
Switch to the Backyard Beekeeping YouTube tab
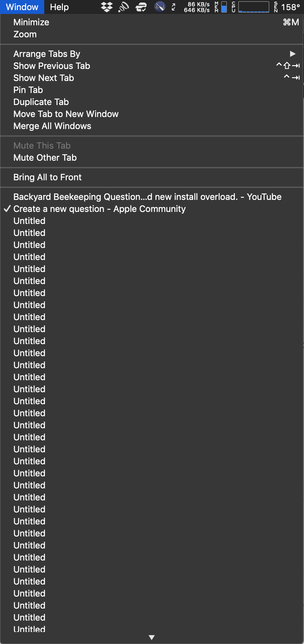pyautogui.click(x=147, y=197)
